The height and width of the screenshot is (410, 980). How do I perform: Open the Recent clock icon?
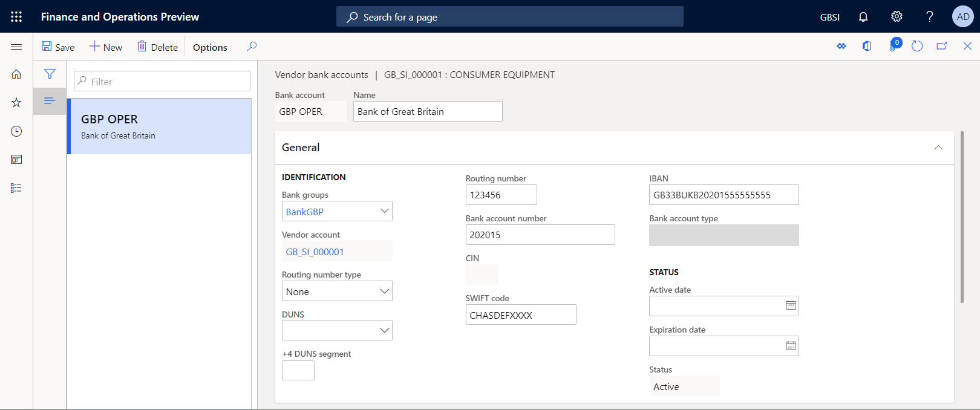click(x=16, y=131)
